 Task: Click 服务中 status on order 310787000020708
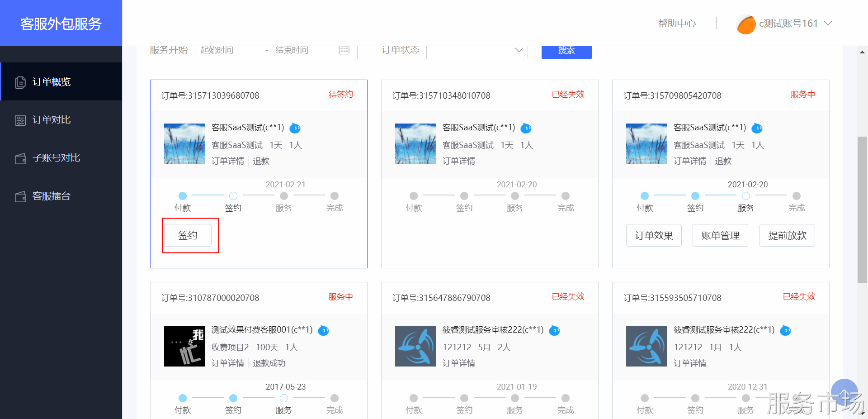[x=341, y=297]
